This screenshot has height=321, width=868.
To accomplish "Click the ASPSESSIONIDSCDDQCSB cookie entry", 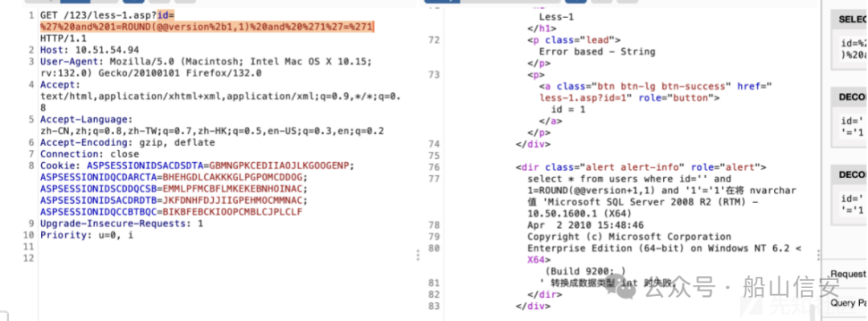I will pyautogui.click(x=174, y=189).
